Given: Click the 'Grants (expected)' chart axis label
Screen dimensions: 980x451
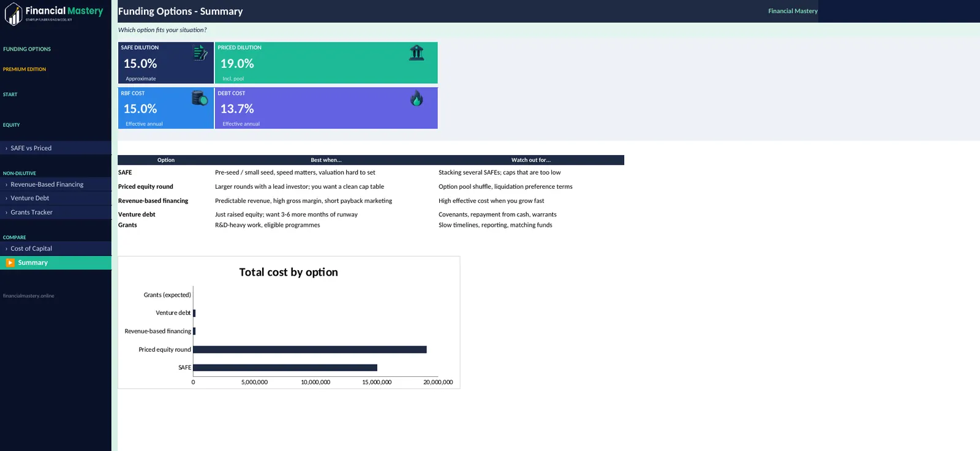Looking at the screenshot, I should click(x=167, y=295).
